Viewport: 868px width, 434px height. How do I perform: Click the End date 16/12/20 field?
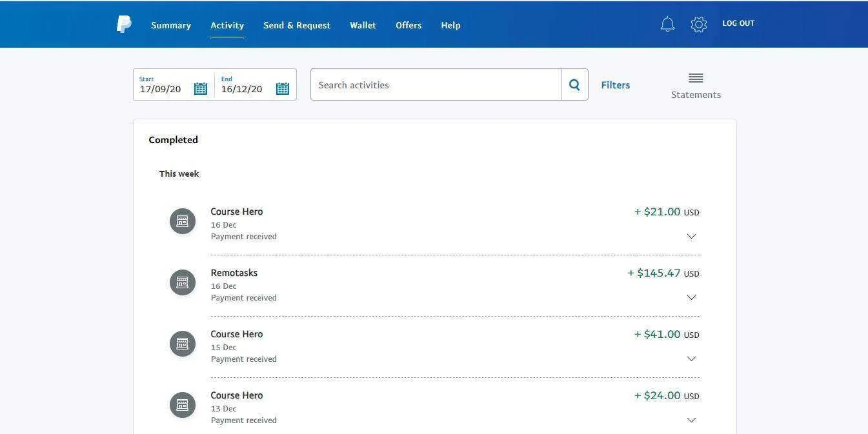click(241, 89)
